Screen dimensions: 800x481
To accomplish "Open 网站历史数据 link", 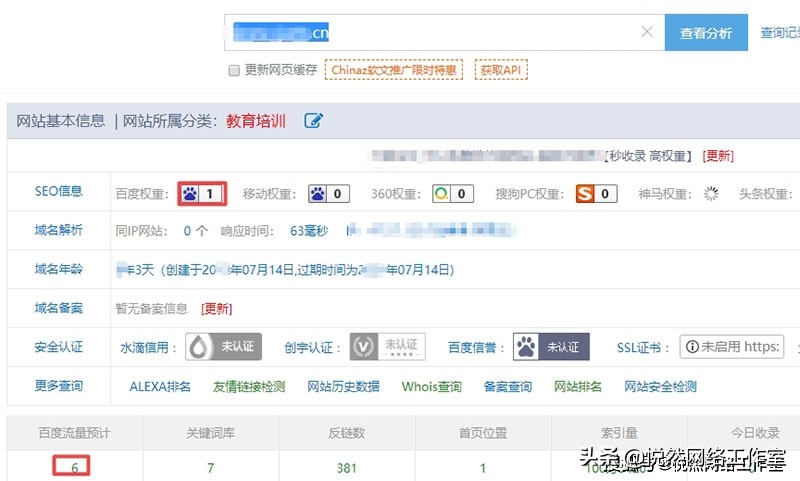I will (x=343, y=387).
